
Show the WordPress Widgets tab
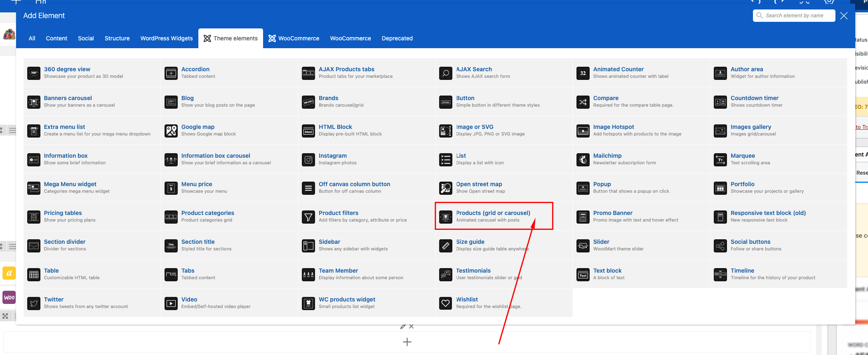click(167, 38)
